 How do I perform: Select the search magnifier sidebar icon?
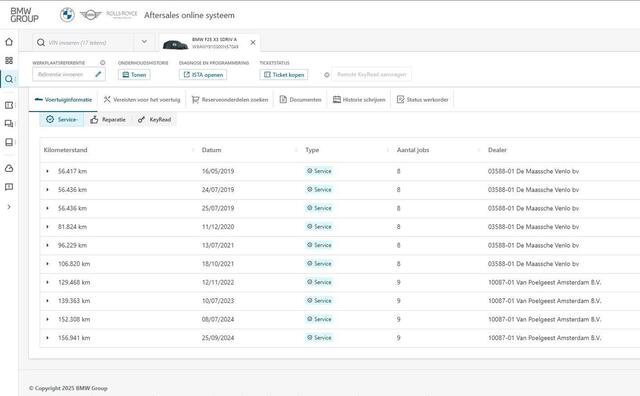click(x=9, y=79)
